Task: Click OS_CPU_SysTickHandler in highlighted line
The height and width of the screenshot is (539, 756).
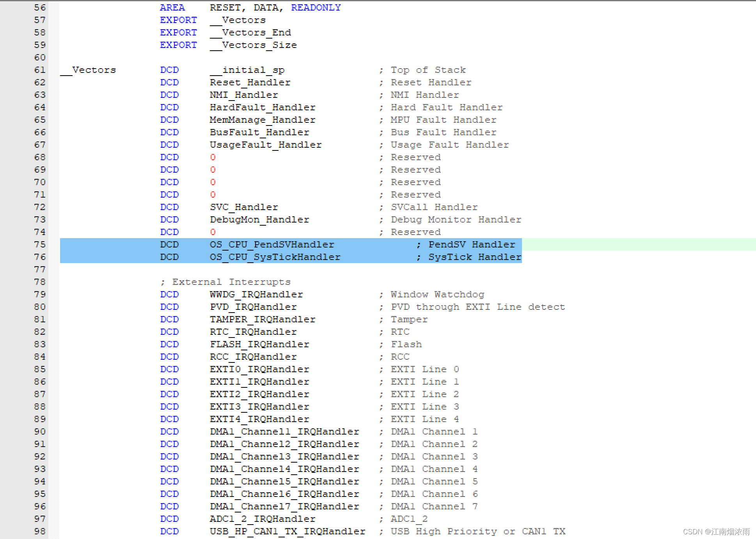Action: pos(275,257)
